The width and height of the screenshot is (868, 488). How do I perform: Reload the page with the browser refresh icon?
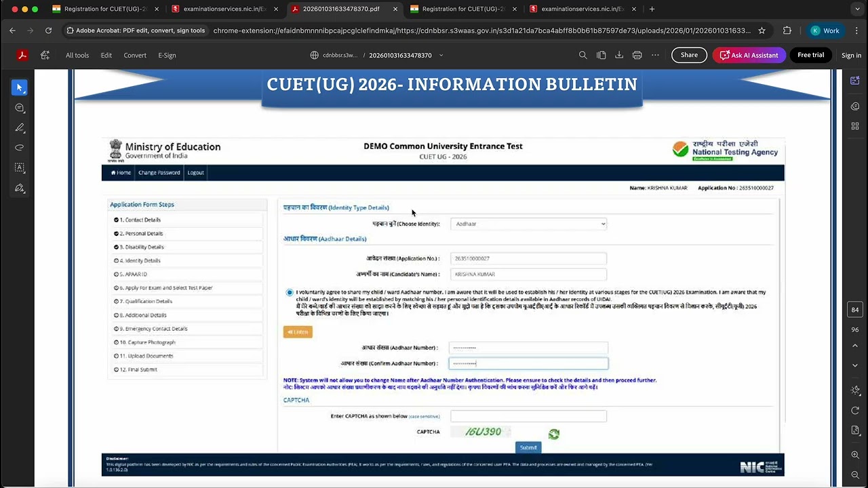click(x=48, y=30)
